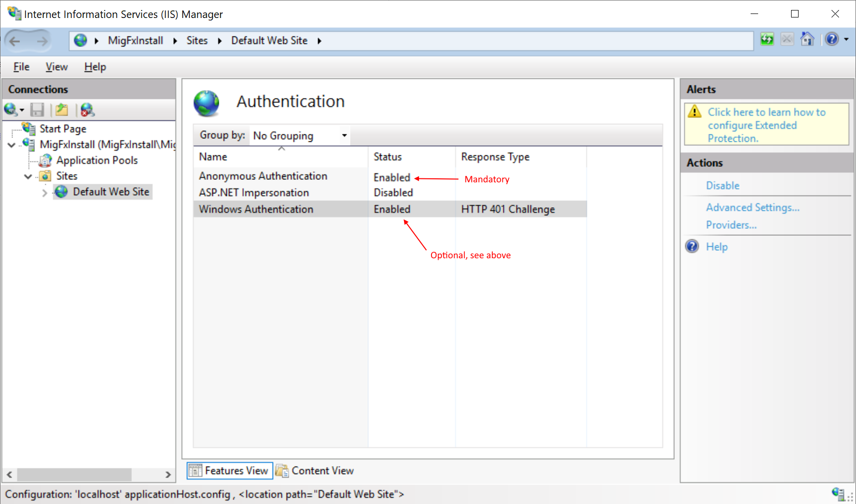Image resolution: width=856 pixels, height=504 pixels.
Task: Open Advanced Settings from the Actions pane
Action: click(x=752, y=207)
